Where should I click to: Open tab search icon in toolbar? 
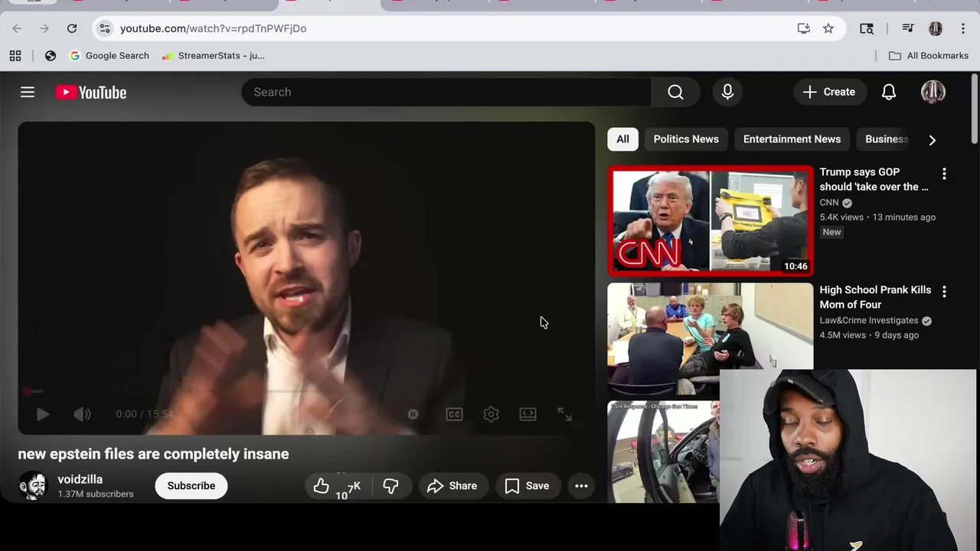[867, 28]
